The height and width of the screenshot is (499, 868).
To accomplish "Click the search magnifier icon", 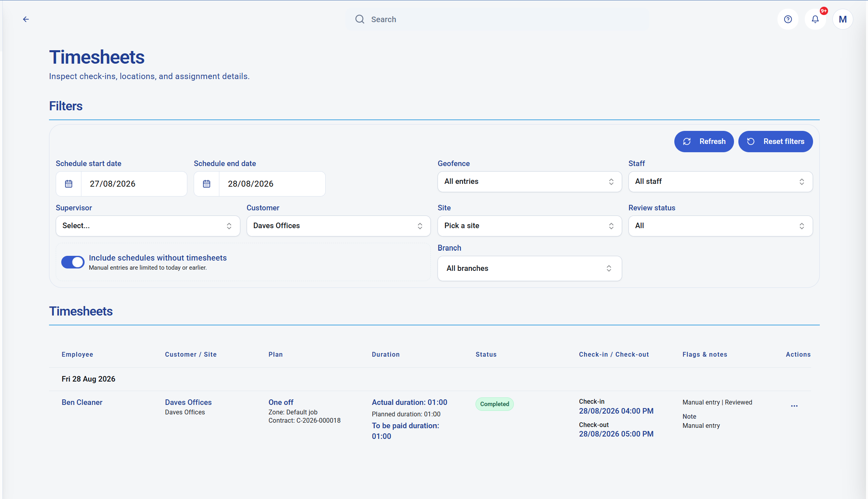I will (x=359, y=19).
